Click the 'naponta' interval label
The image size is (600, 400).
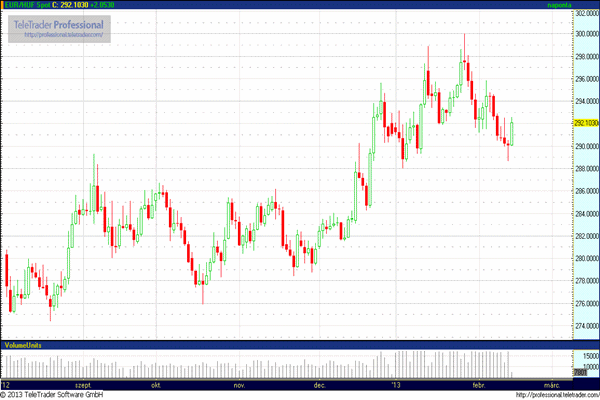tap(583, 6)
